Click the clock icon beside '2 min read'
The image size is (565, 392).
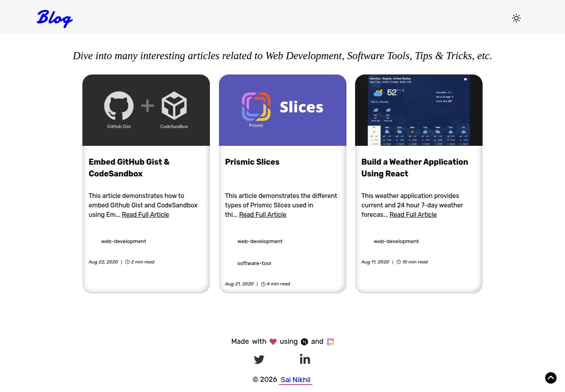pos(128,262)
